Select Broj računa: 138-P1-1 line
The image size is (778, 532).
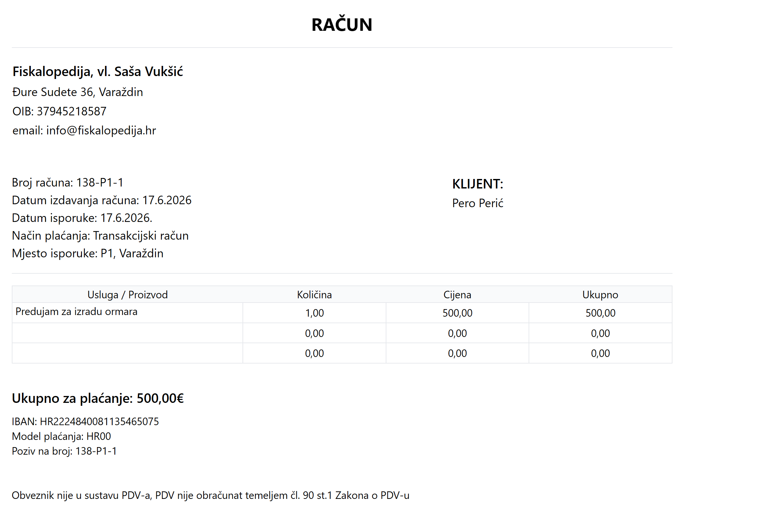[x=68, y=183]
